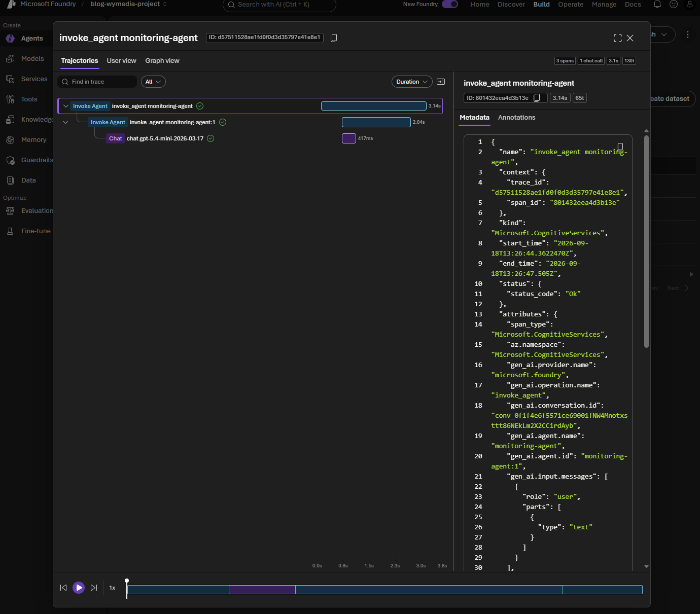The height and width of the screenshot is (614, 700).
Task: Click the playback timeline scrubber handle
Action: (127, 581)
